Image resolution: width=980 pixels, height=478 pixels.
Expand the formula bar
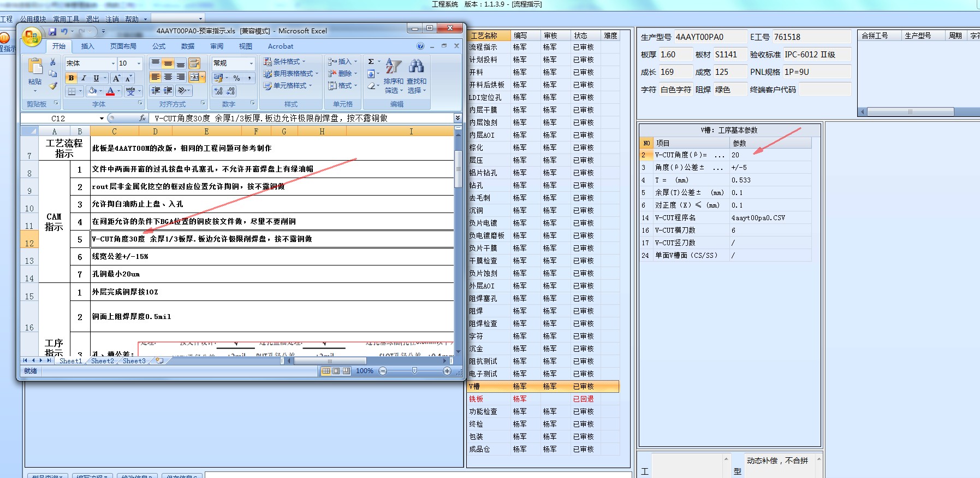458,118
